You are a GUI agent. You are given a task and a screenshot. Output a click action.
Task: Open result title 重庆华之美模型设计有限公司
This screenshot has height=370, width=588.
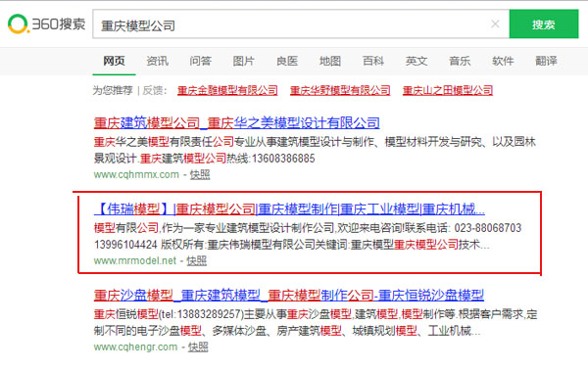236,122
